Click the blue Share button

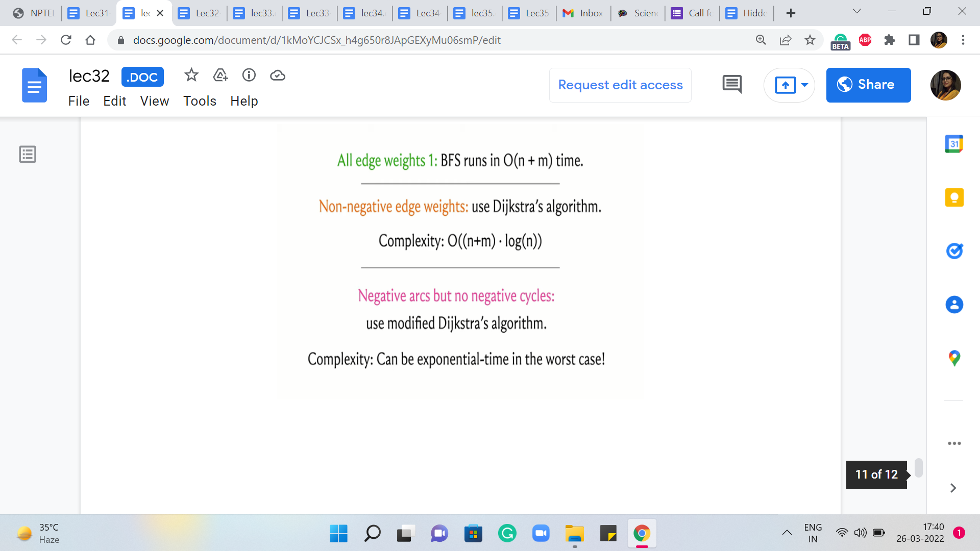(868, 85)
